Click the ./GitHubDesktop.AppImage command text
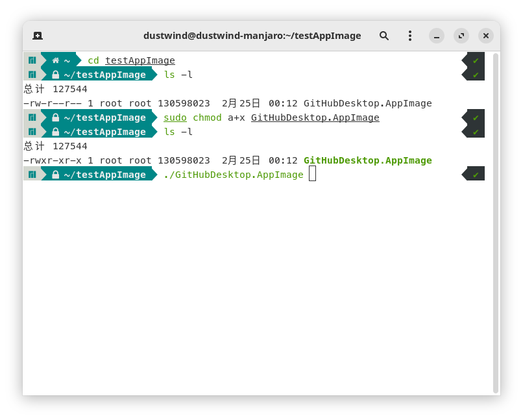 pyautogui.click(x=234, y=175)
